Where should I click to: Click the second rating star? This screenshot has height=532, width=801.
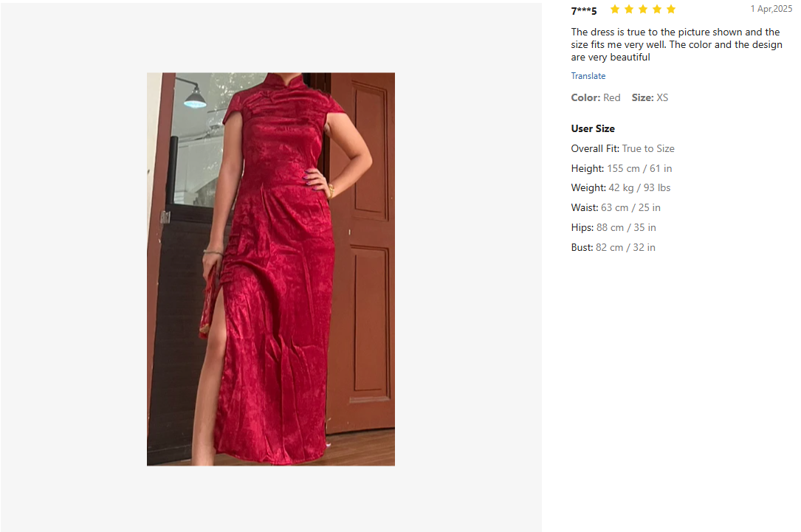click(629, 9)
